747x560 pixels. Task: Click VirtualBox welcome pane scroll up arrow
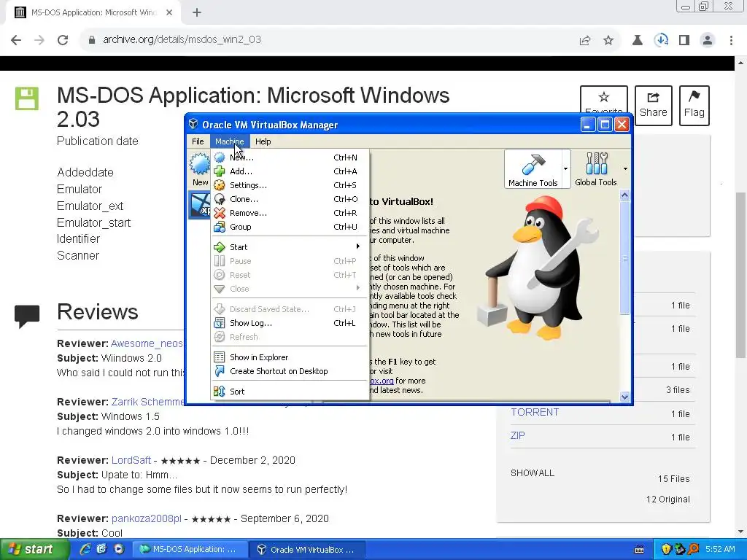(x=624, y=195)
